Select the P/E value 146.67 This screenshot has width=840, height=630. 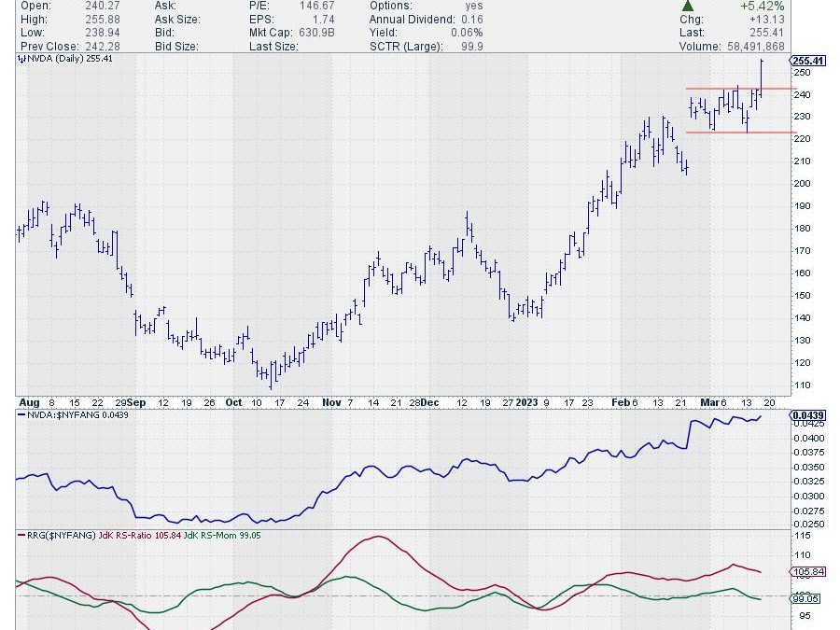(316, 6)
